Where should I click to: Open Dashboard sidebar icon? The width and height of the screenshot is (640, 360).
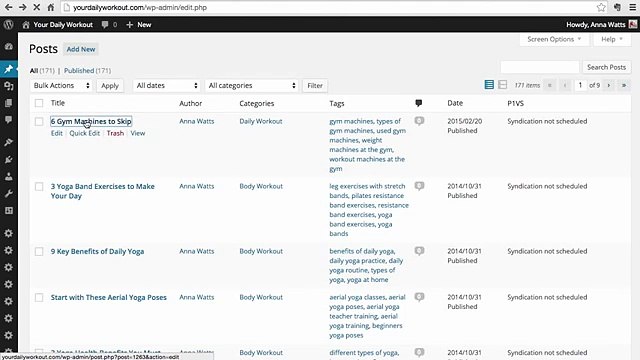point(9,47)
